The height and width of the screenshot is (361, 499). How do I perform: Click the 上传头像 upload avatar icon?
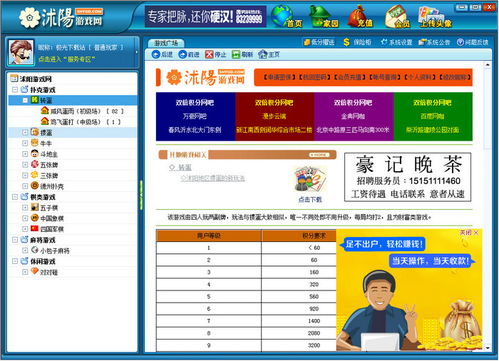pyautogui.click(x=435, y=16)
